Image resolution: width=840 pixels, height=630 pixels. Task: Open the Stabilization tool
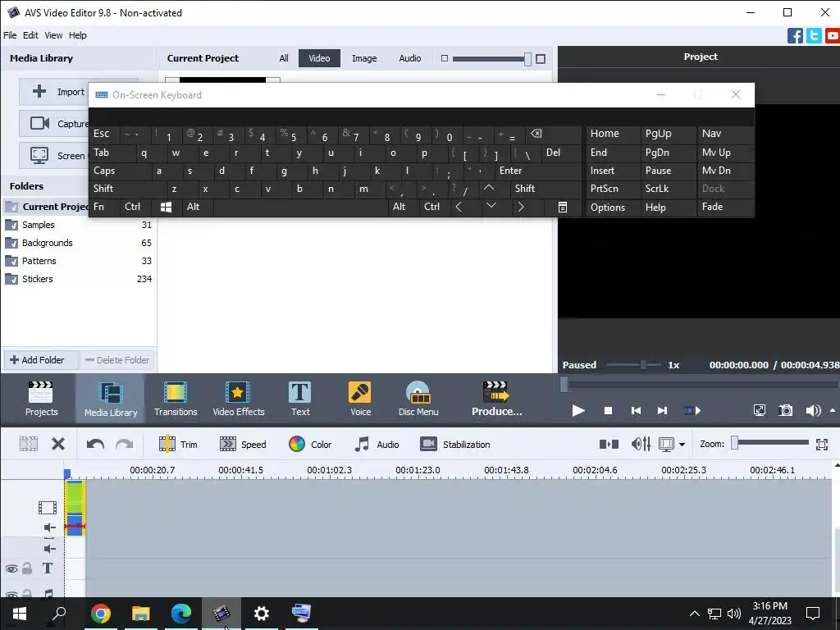pyautogui.click(x=454, y=444)
